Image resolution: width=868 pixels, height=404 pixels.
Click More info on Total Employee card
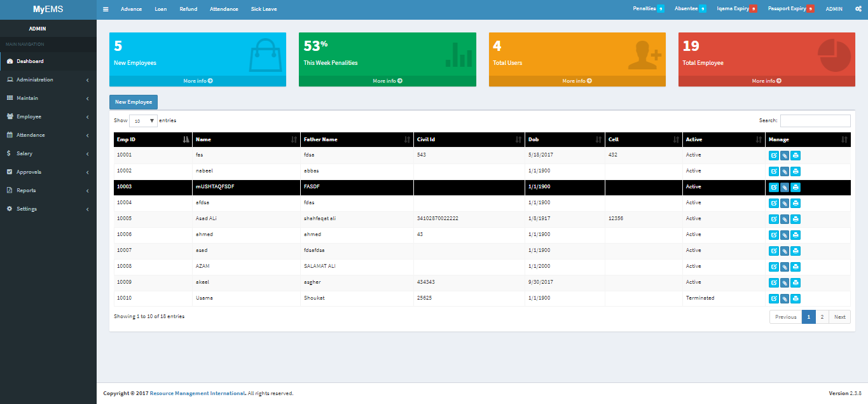[766, 81]
